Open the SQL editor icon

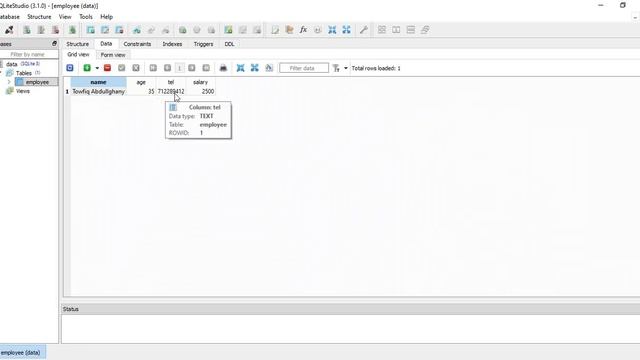pyautogui.click(x=275, y=30)
